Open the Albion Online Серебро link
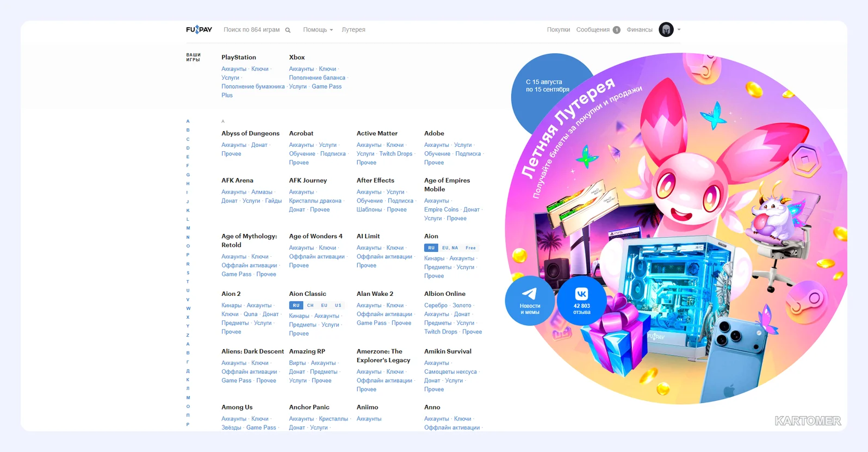This screenshot has height=452, width=868. pyautogui.click(x=436, y=306)
